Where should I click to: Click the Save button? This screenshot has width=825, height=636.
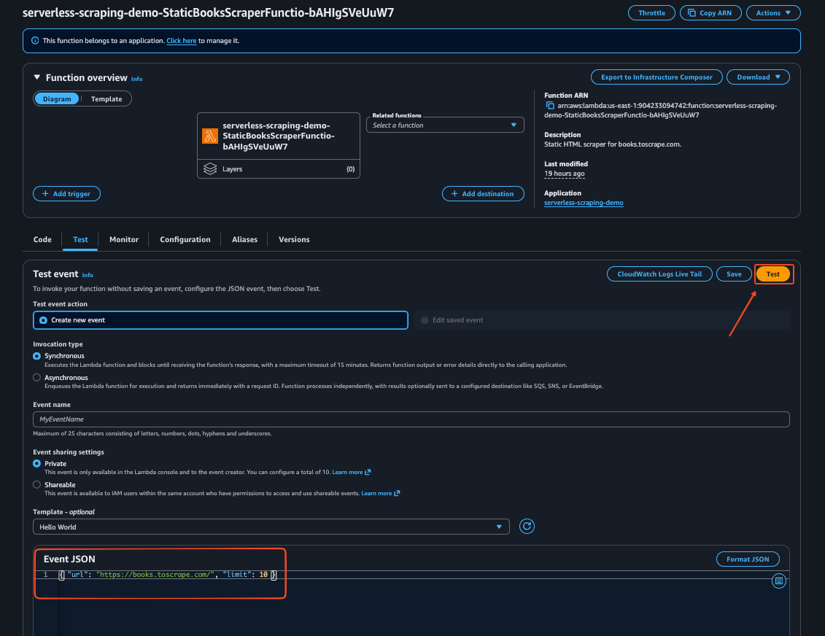click(734, 274)
